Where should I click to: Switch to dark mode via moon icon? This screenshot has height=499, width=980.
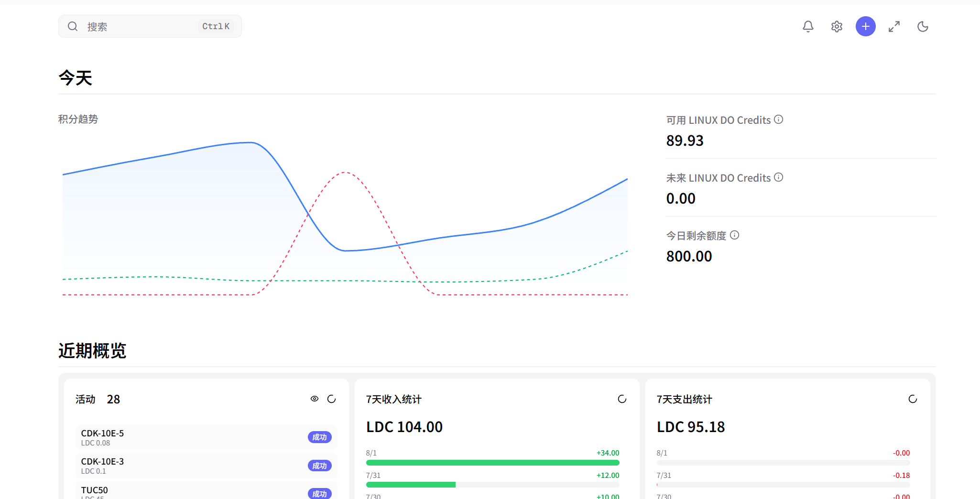pyautogui.click(x=923, y=26)
